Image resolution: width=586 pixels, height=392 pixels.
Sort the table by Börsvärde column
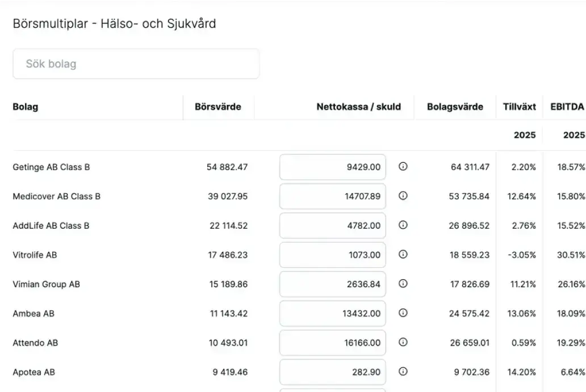pos(218,107)
